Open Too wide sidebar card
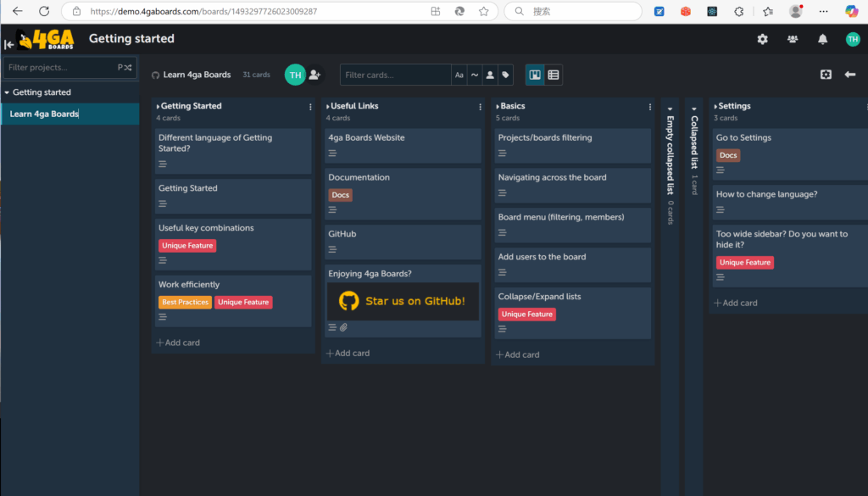 point(791,256)
